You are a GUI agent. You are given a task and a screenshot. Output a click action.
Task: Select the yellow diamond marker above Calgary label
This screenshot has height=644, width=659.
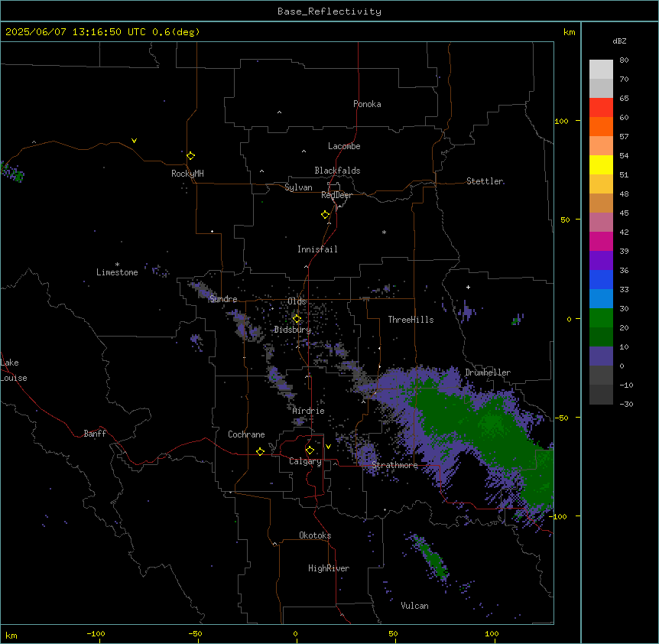(310, 450)
